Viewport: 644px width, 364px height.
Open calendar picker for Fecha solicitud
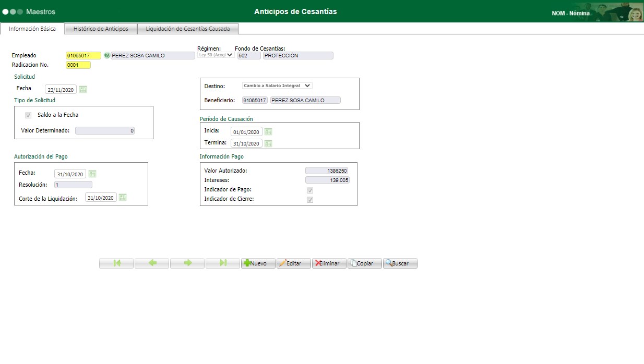pyautogui.click(x=82, y=89)
